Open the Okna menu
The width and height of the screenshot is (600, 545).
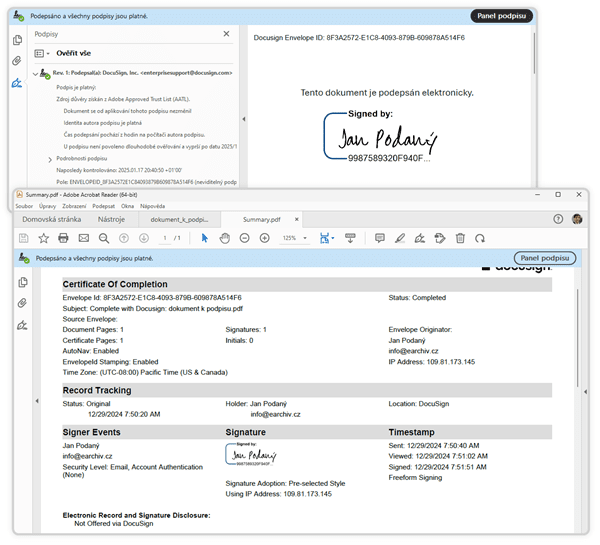(x=127, y=206)
